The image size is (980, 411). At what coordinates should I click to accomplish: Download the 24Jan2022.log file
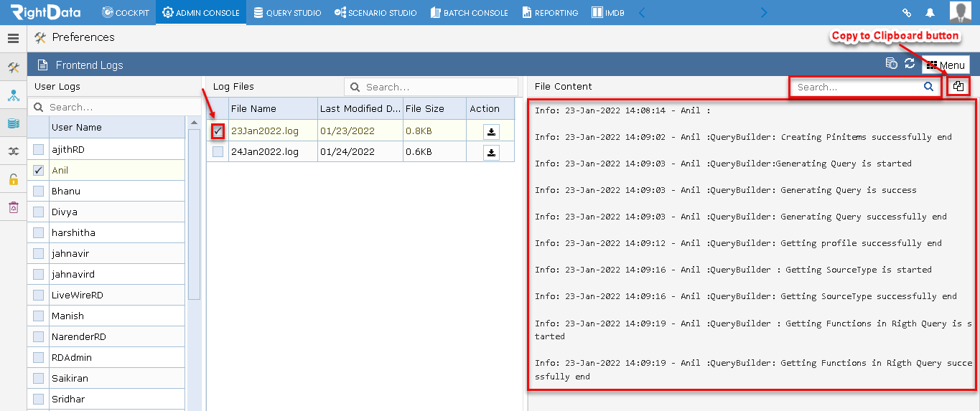pyautogui.click(x=491, y=152)
